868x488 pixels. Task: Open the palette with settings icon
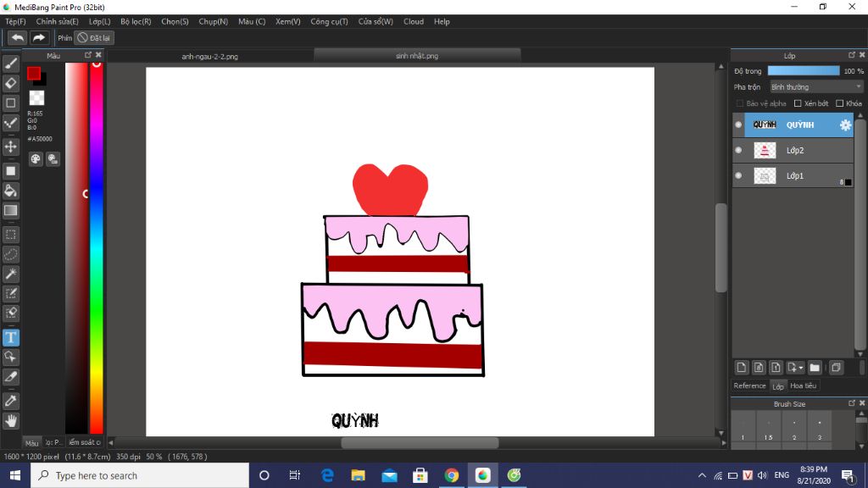53,159
